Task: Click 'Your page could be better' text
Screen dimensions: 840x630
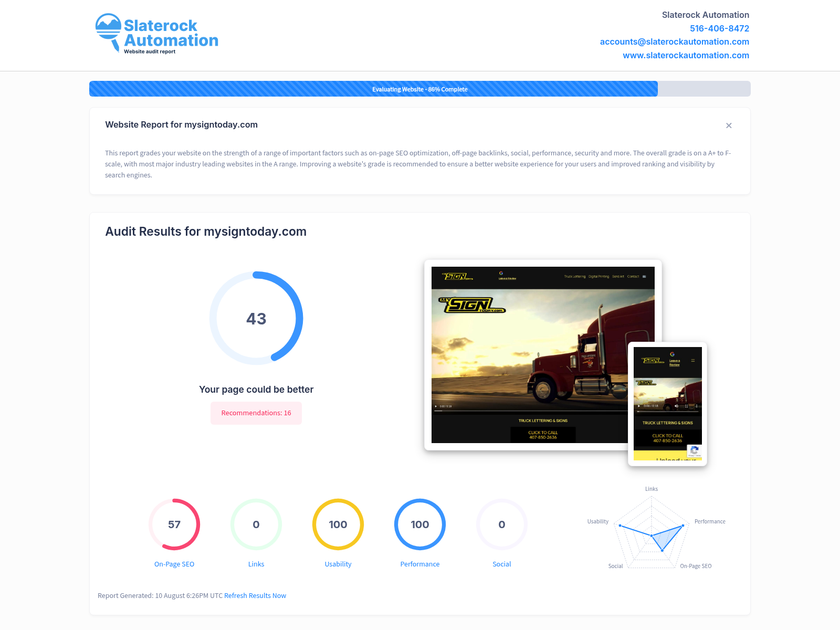Action: [x=256, y=390]
